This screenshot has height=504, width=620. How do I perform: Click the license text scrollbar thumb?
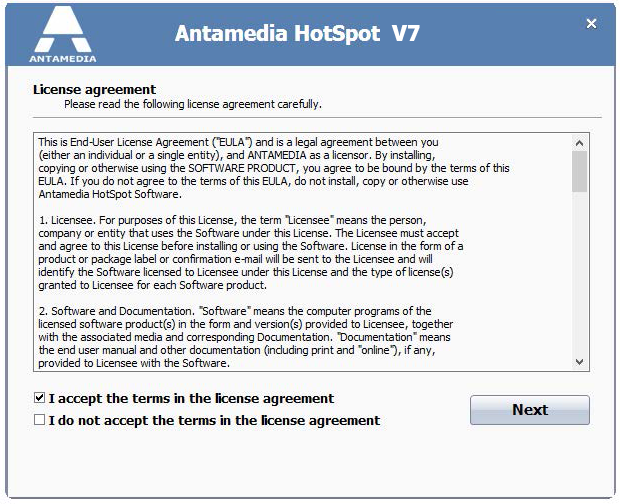pyautogui.click(x=580, y=172)
